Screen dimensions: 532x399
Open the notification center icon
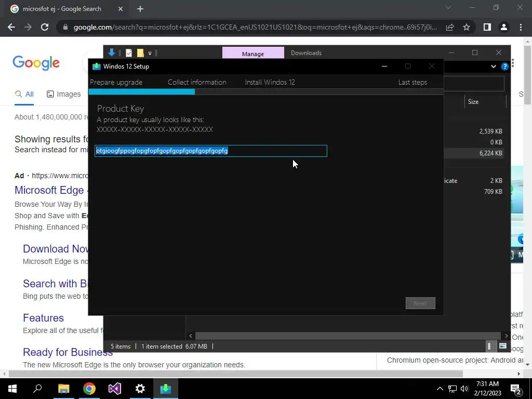tap(516, 389)
